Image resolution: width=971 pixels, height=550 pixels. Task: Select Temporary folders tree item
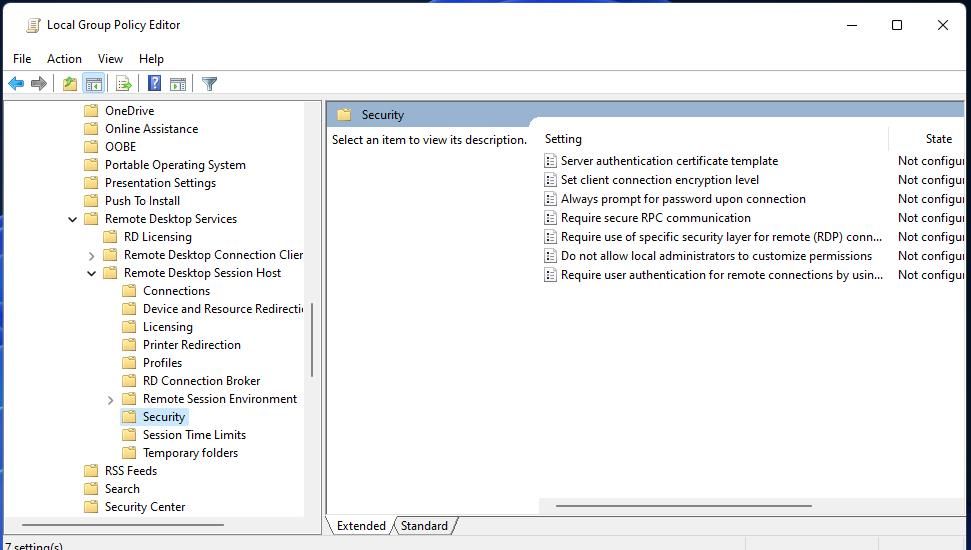tap(190, 453)
